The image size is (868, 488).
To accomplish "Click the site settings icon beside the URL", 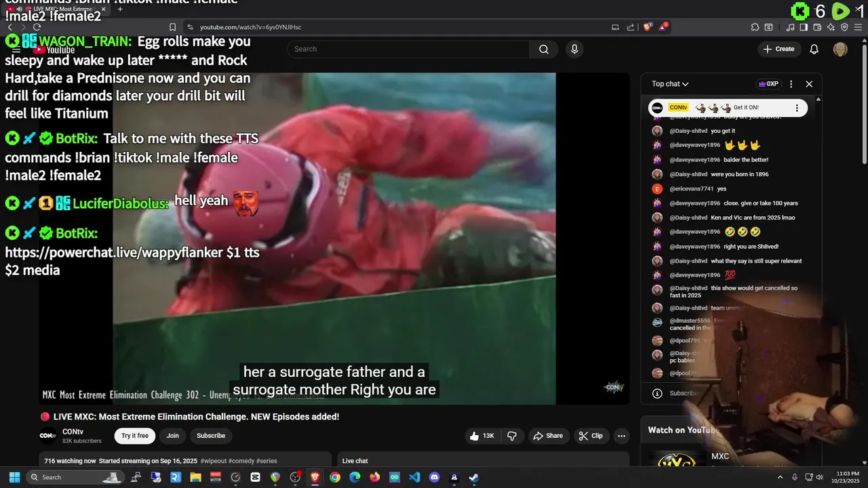I will click(x=190, y=27).
